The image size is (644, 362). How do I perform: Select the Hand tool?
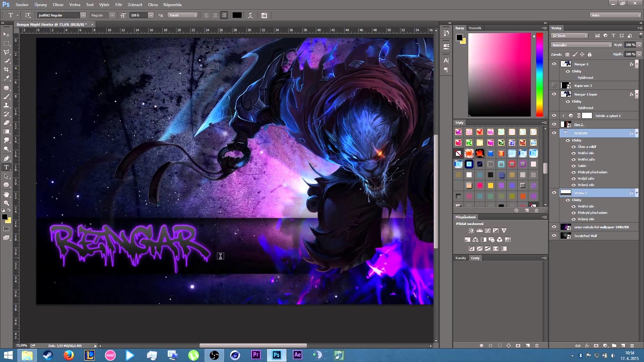tap(6, 194)
